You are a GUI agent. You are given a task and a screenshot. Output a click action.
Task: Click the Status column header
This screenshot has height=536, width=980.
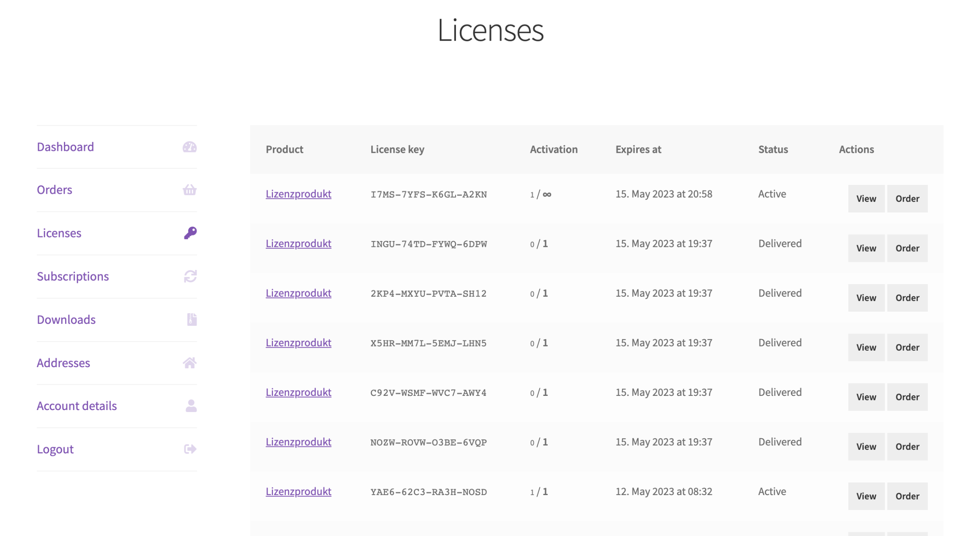[x=773, y=149]
